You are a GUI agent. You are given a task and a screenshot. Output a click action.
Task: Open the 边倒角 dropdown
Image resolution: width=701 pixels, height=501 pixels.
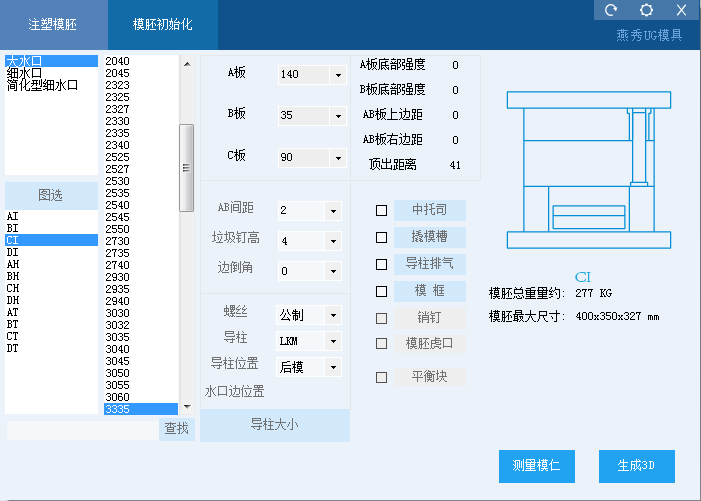(x=333, y=271)
